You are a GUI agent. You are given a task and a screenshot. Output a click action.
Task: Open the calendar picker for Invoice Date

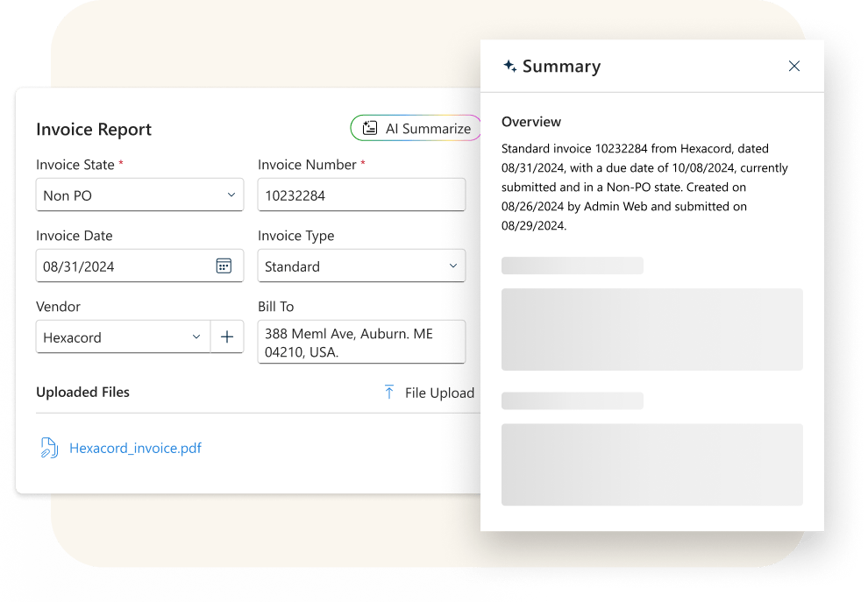coord(224,266)
